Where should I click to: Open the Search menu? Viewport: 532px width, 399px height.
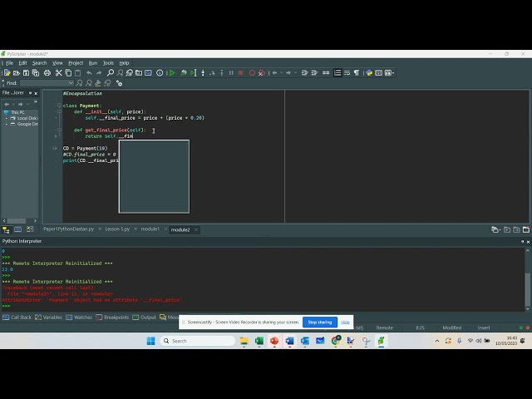coord(39,63)
